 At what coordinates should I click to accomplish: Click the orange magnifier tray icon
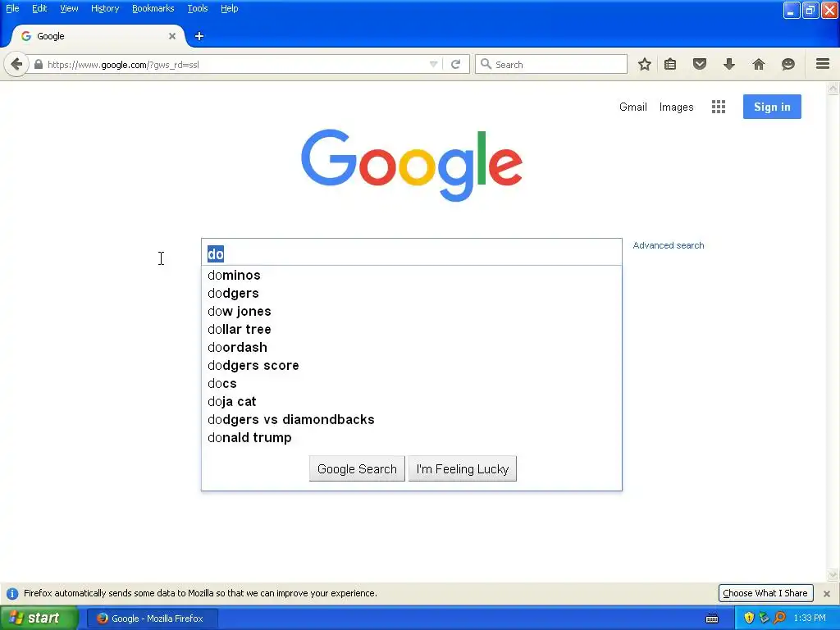tap(780, 619)
